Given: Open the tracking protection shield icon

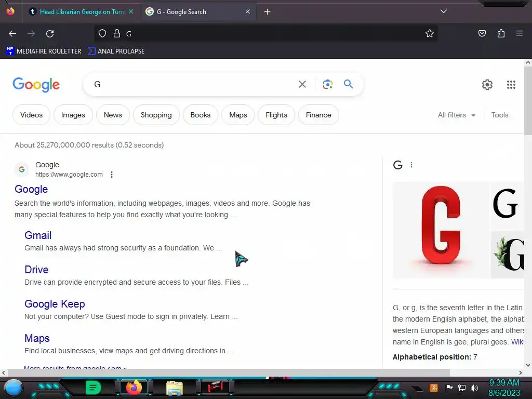Looking at the screenshot, I should [x=102, y=33].
